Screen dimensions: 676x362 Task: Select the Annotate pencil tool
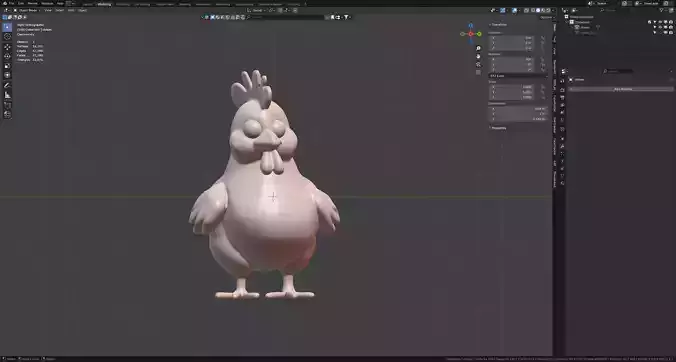[7, 85]
